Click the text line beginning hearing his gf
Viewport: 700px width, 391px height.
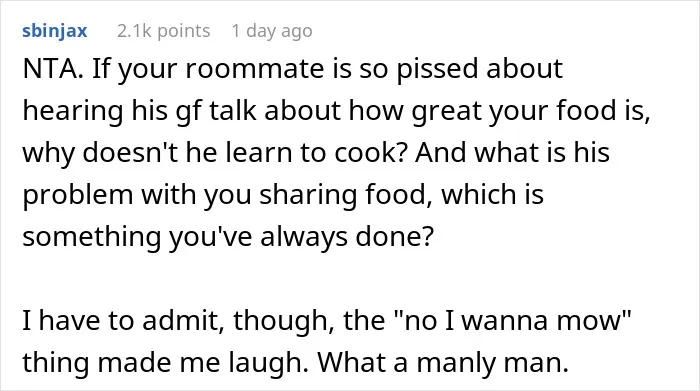[x=336, y=111]
